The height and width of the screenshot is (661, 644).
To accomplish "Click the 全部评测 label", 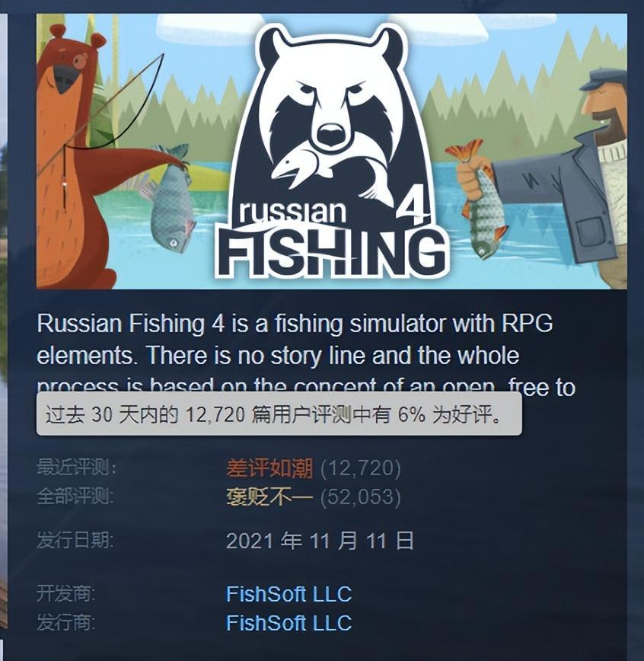I will pos(75,497).
